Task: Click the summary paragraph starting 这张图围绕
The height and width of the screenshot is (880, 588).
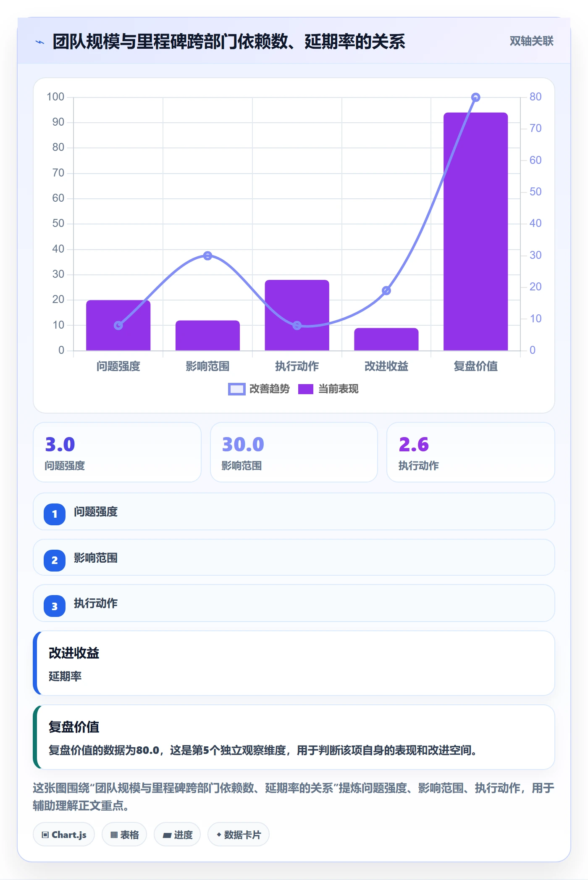Action: [x=294, y=797]
